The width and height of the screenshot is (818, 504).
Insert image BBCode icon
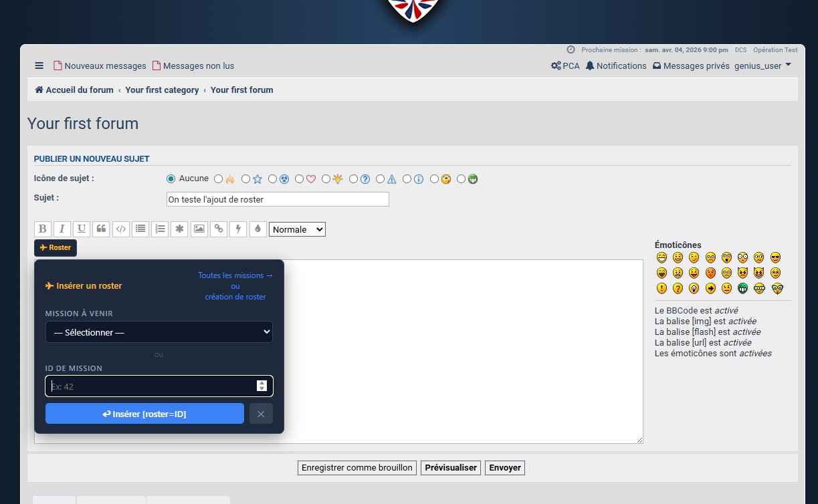(x=199, y=229)
